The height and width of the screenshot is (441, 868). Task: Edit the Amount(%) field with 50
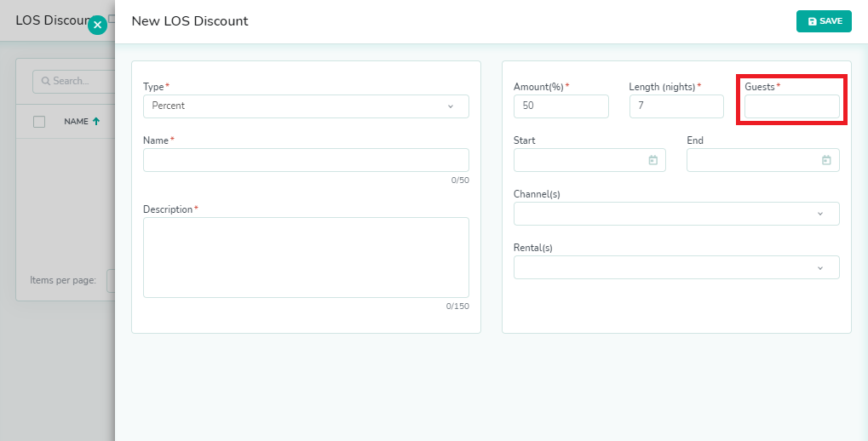pyautogui.click(x=560, y=106)
